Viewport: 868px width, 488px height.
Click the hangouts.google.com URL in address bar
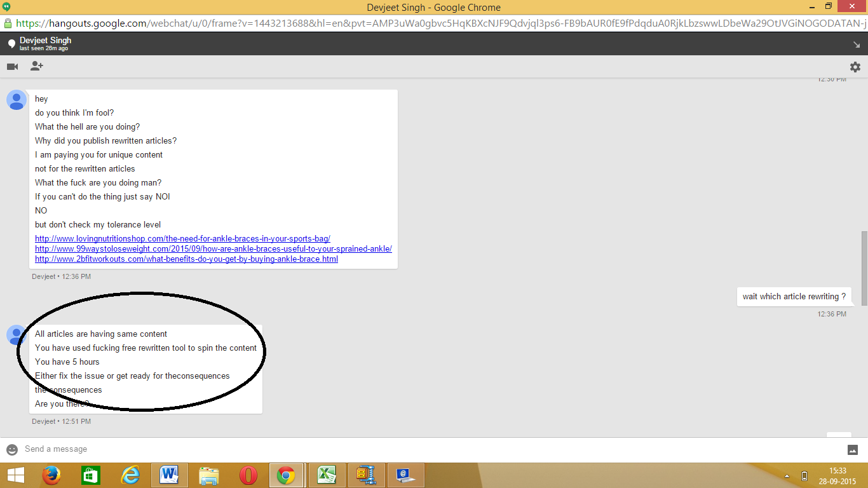440,24
